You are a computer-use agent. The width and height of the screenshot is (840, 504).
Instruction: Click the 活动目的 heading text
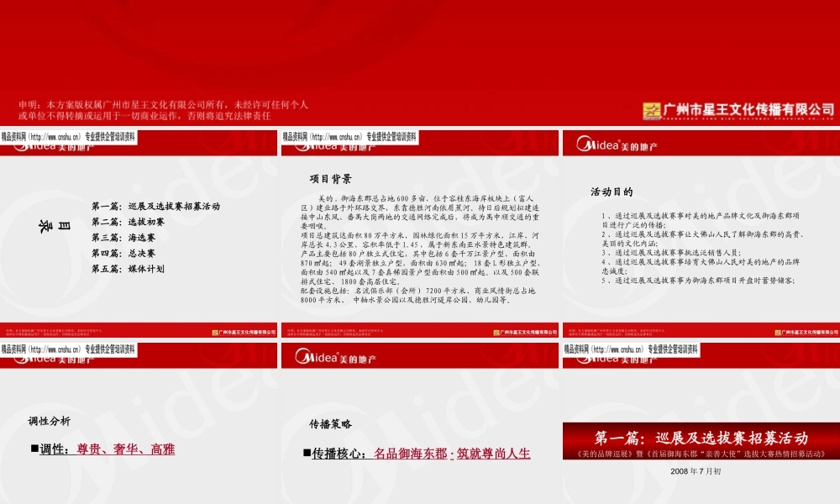[612, 192]
